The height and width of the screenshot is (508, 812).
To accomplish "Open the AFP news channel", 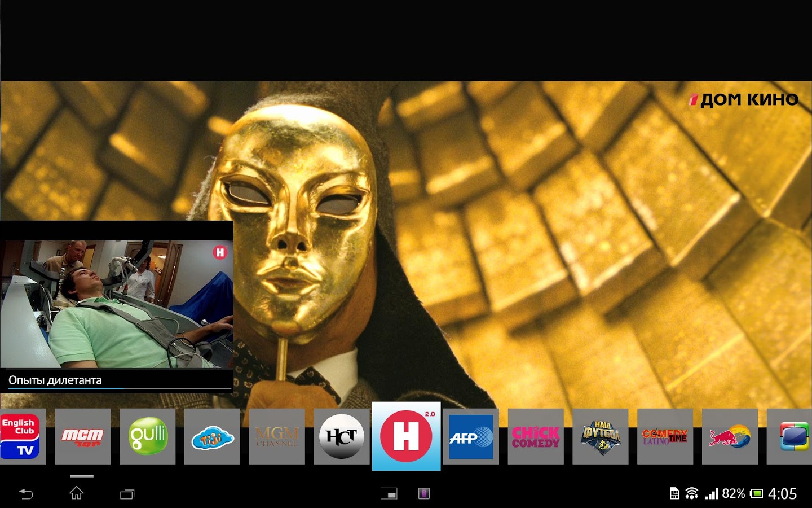I will pyautogui.click(x=471, y=436).
